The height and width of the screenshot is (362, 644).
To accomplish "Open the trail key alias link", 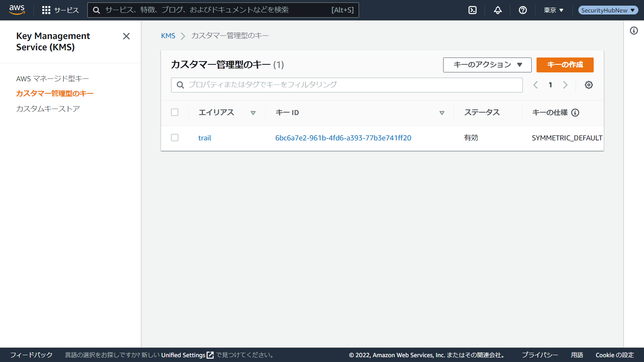I will (x=204, y=138).
